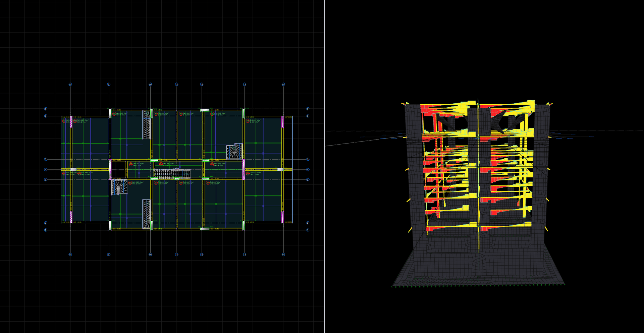The image size is (644, 333).
Task: Click axis 13 bubble below the plan
Action: pyautogui.click(x=245, y=255)
